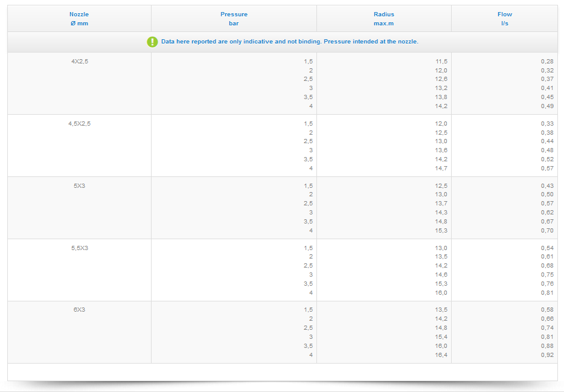564x392 pixels.
Task: Select the Radius max.m column header
Action: coord(383,19)
